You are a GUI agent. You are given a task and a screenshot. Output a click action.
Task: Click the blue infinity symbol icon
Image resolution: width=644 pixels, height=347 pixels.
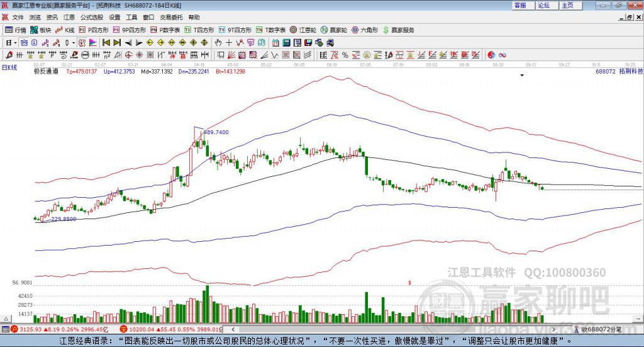click(502, 55)
